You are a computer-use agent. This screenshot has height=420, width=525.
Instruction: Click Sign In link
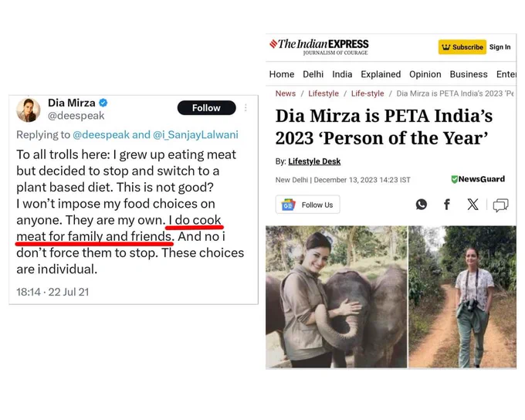click(500, 47)
